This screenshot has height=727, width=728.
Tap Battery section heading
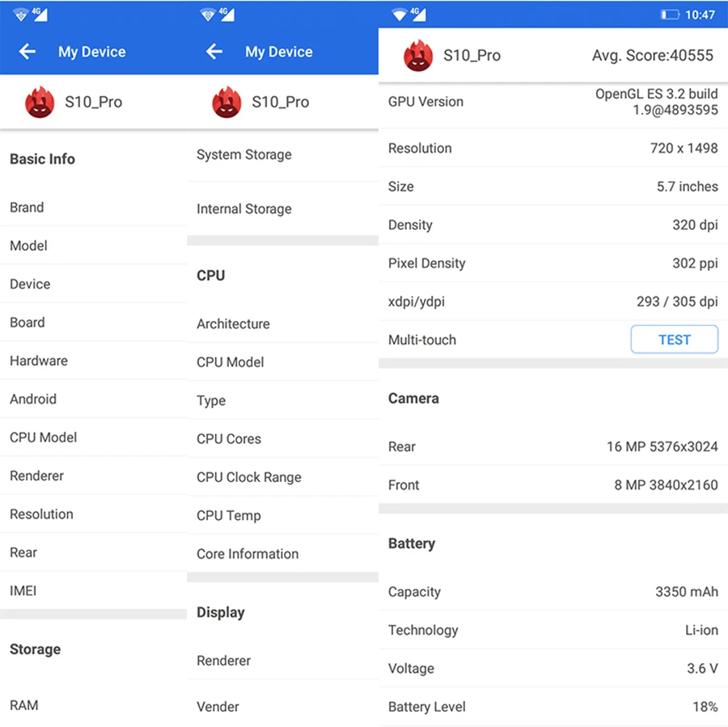(x=412, y=543)
